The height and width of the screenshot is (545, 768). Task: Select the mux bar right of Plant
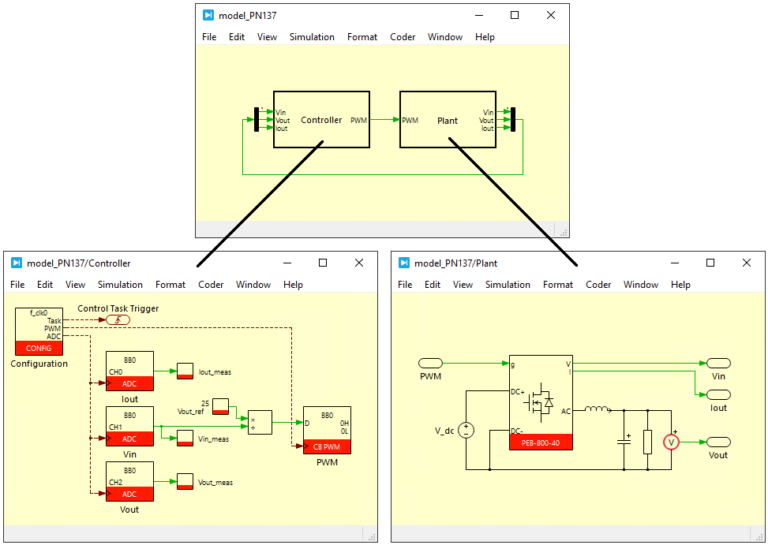(x=513, y=119)
